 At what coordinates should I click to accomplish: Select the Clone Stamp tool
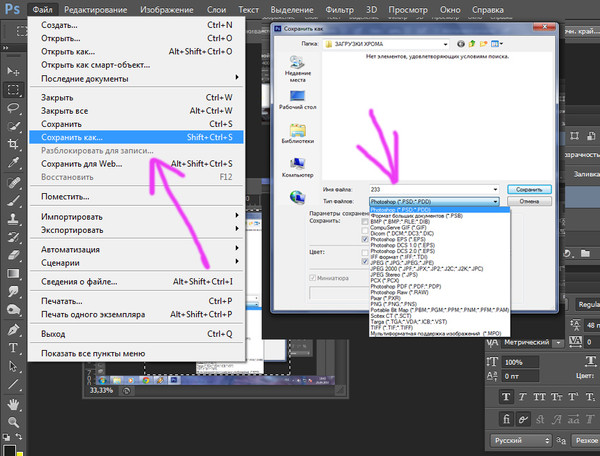coord(13,219)
